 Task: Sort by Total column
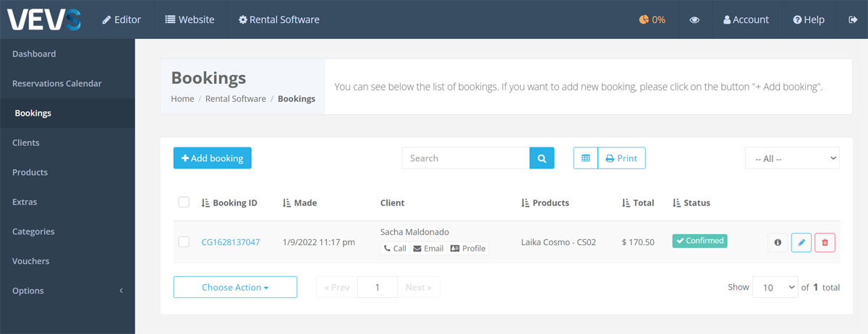pyautogui.click(x=639, y=203)
